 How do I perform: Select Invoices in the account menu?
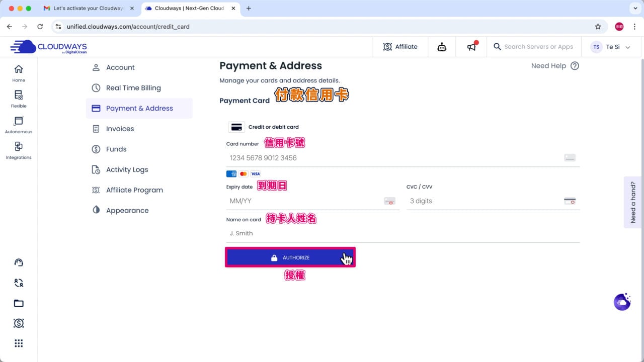[120, 129]
